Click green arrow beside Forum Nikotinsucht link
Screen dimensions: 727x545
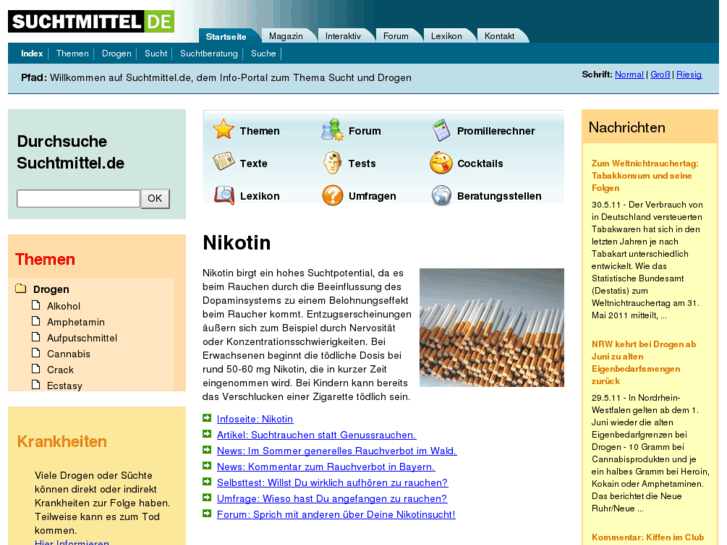pos(207,513)
